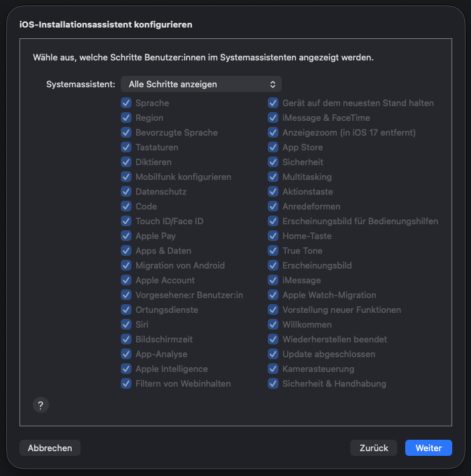Toggle the plain Erscheinungsbild checkbox
The height and width of the screenshot is (476, 471).
pos(273,265)
